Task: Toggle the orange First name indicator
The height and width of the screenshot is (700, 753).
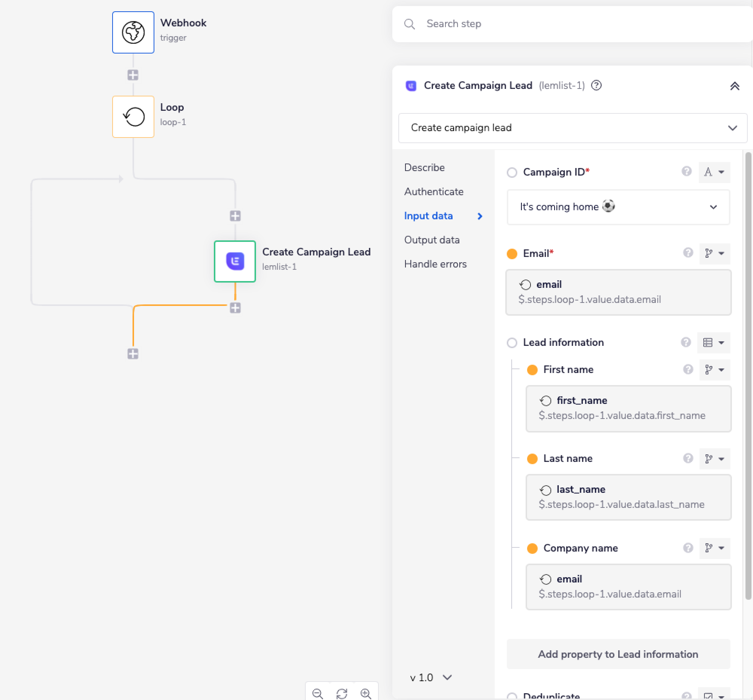Action: [532, 370]
